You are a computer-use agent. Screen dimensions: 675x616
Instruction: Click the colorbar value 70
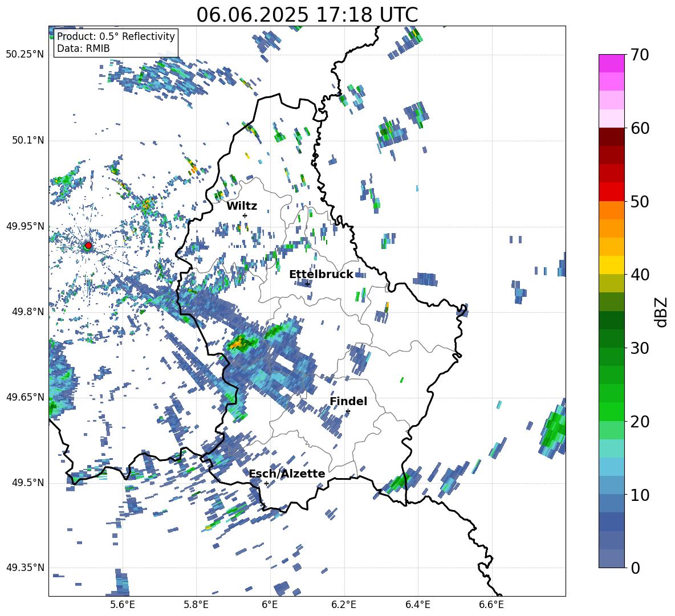[x=640, y=55]
